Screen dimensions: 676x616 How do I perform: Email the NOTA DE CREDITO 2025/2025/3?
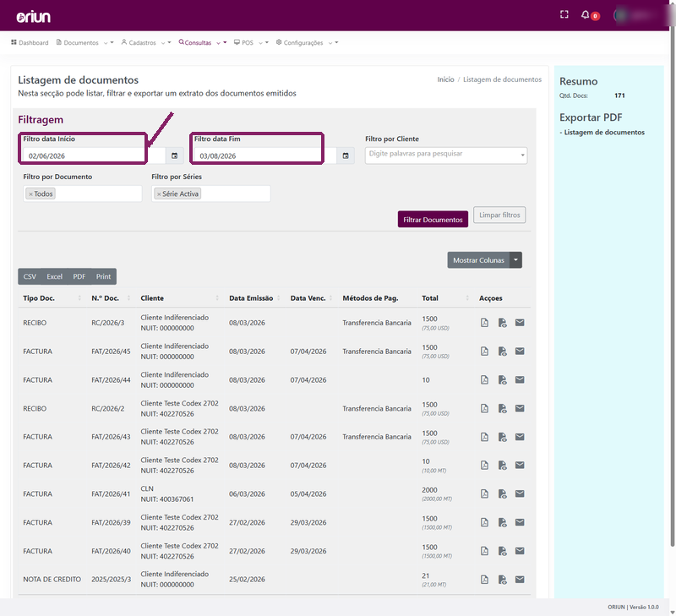520,580
